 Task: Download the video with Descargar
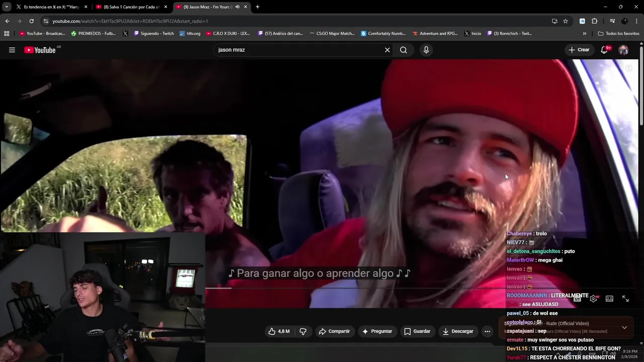[458, 331]
